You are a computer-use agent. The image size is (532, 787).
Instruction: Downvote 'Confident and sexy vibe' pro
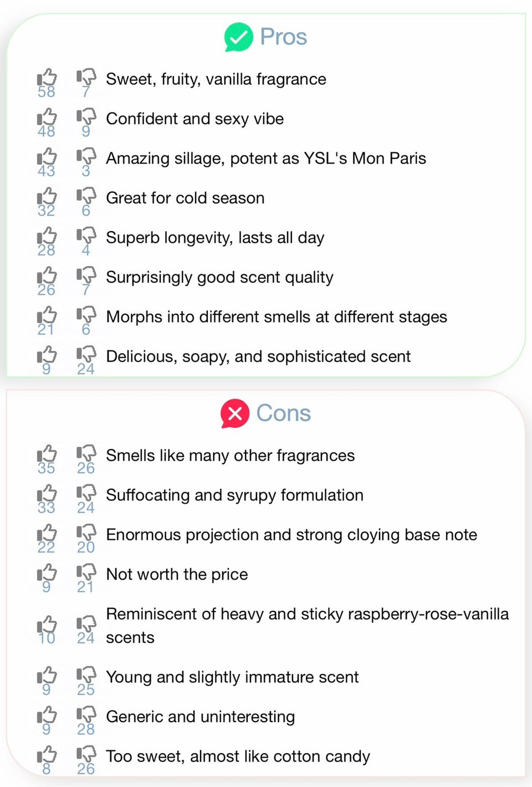point(86,117)
